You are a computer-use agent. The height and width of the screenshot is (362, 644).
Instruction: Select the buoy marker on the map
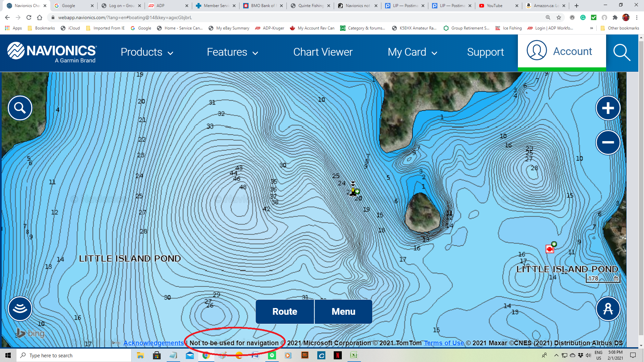353,190
